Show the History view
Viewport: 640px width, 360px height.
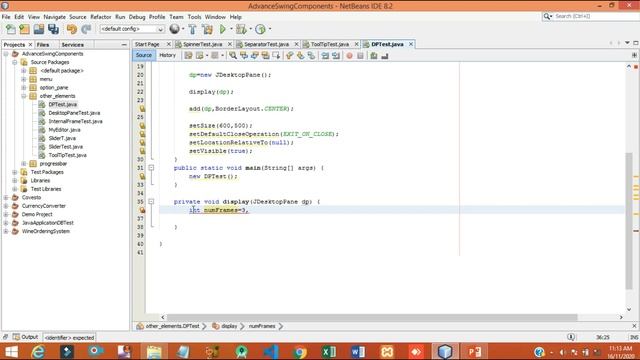tap(167, 55)
